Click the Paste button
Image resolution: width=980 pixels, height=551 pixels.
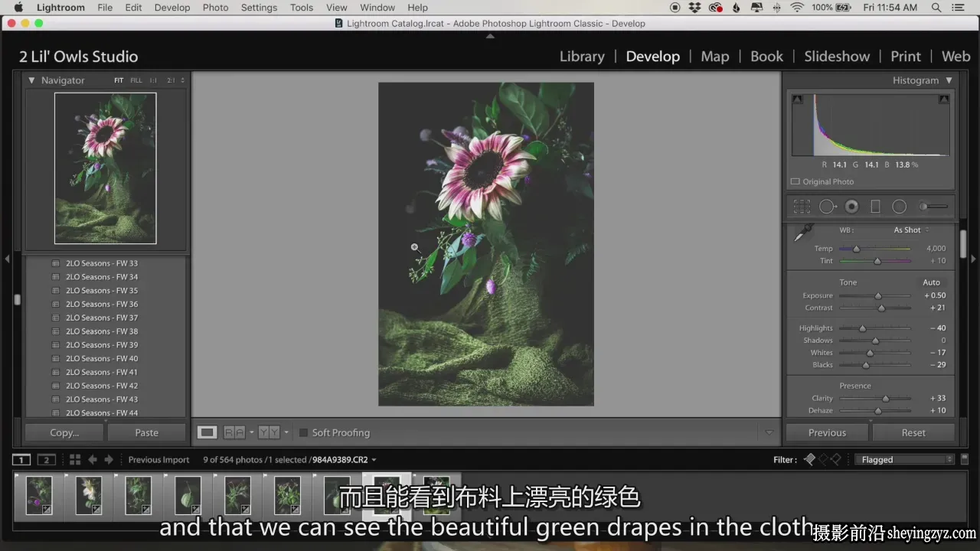point(146,432)
